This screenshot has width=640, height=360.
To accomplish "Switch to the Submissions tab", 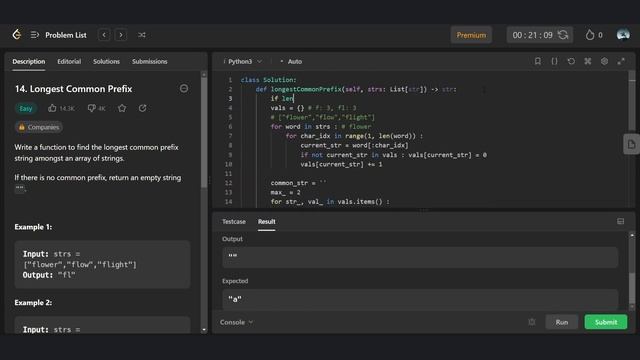I will (149, 62).
